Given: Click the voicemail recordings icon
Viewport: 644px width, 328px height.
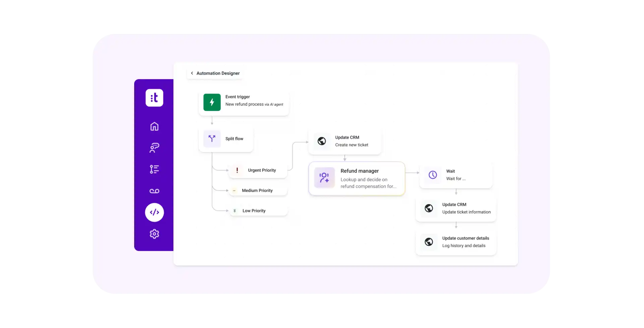Looking at the screenshot, I should pos(154,191).
